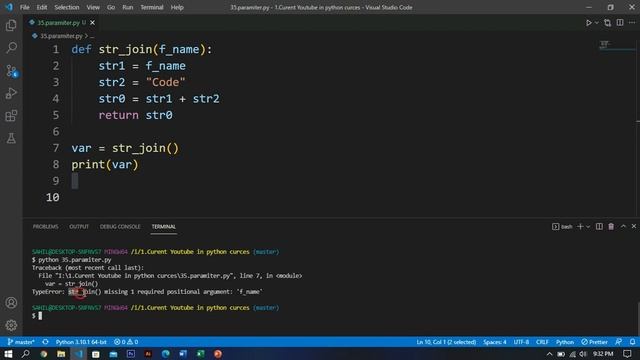Screen dimensions: 640x360
Task: Open Photoshop from the taskbar
Action: pyautogui.click(x=131, y=354)
